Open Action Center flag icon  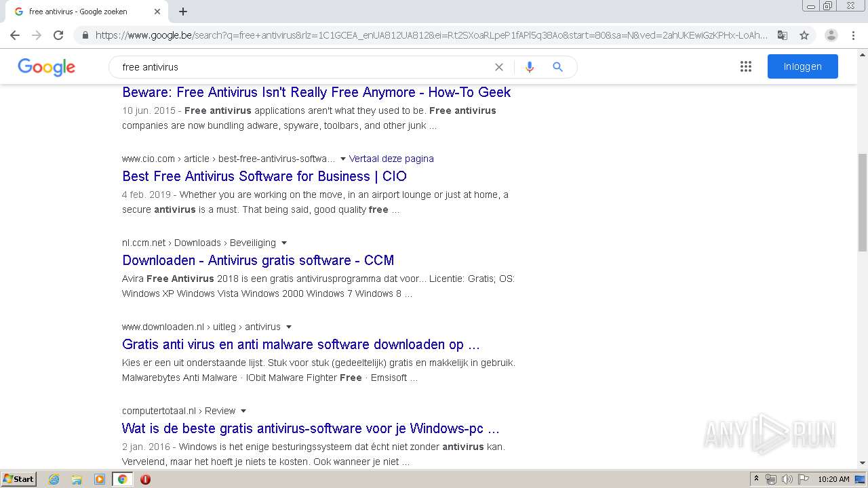click(803, 479)
